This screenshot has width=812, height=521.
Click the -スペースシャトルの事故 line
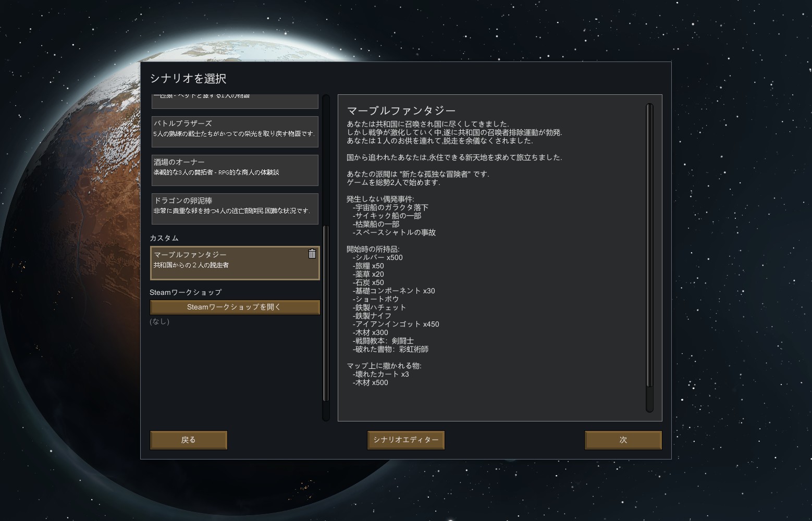click(394, 232)
